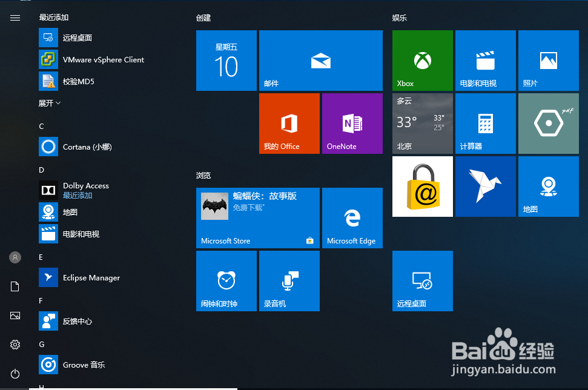Launch the 计算器 (Calculator) tile

click(x=485, y=123)
